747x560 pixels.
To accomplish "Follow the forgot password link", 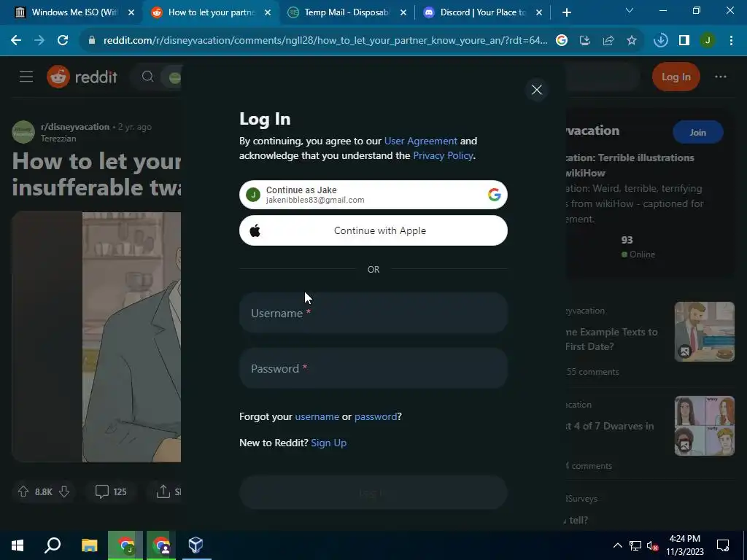I will (x=376, y=416).
